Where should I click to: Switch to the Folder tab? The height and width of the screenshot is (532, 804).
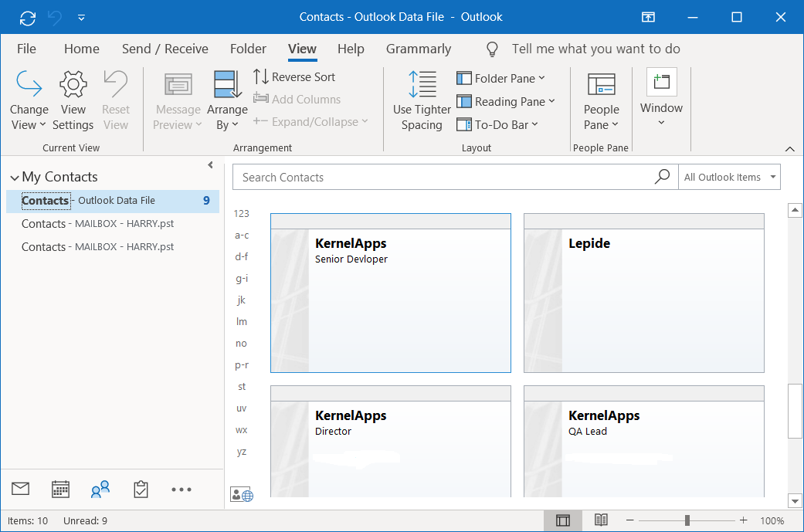coord(248,49)
